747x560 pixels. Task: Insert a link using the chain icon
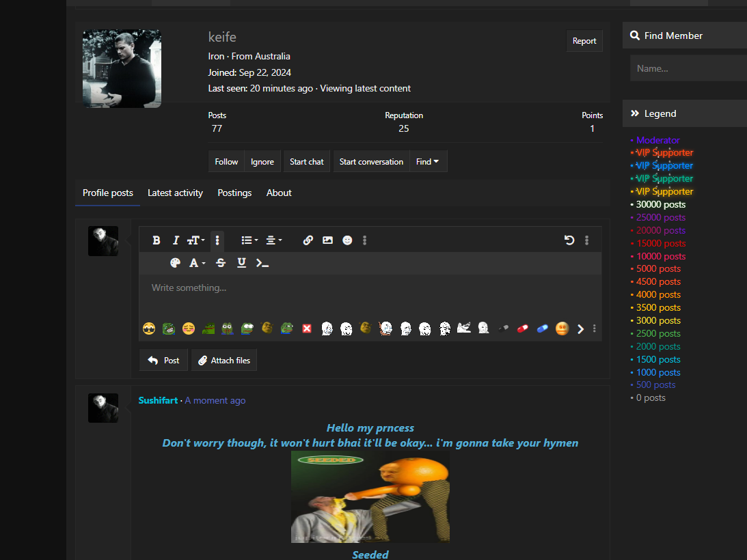308,240
